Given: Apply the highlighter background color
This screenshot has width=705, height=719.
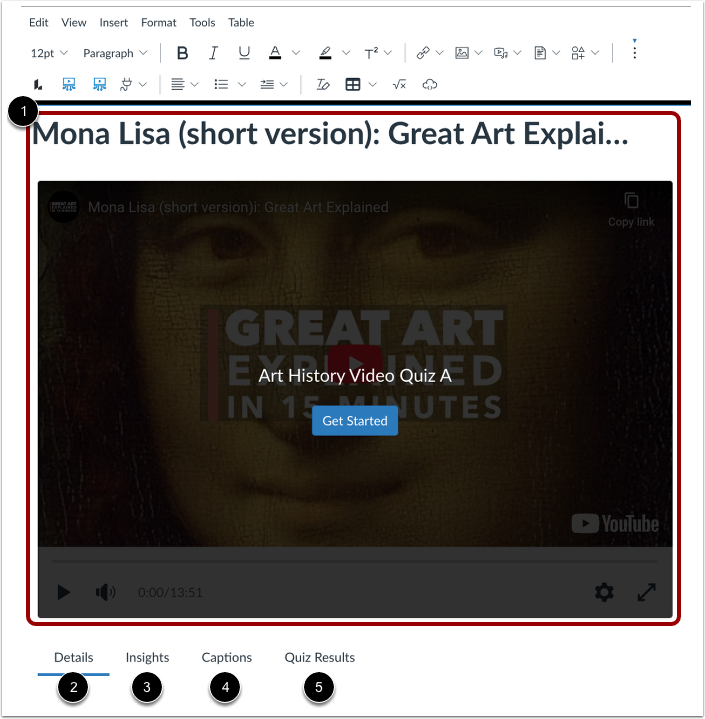Looking at the screenshot, I should (x=325, y=53).
